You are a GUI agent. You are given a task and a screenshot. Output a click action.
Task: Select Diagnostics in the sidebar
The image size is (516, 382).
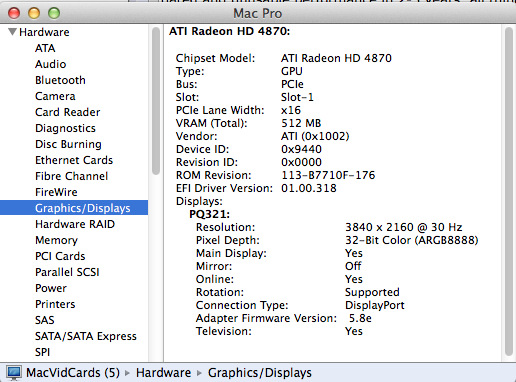[65, 128]
